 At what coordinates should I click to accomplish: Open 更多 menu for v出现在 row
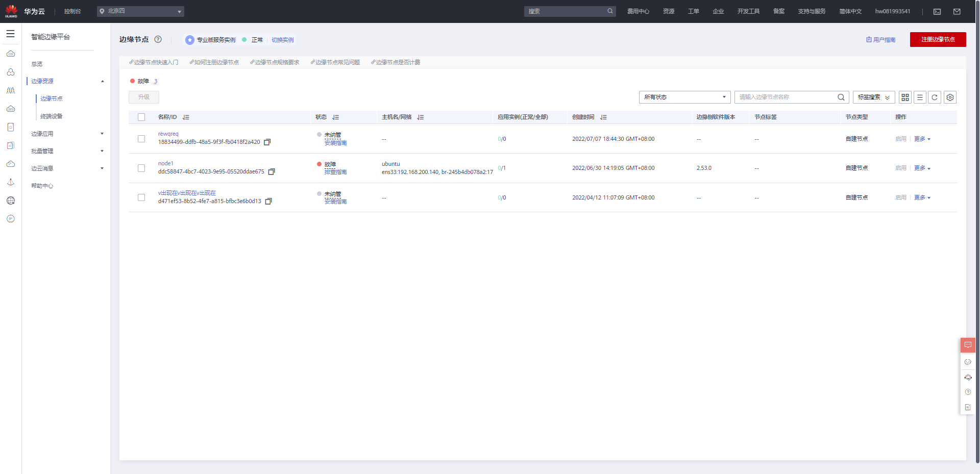coord(922,197)
